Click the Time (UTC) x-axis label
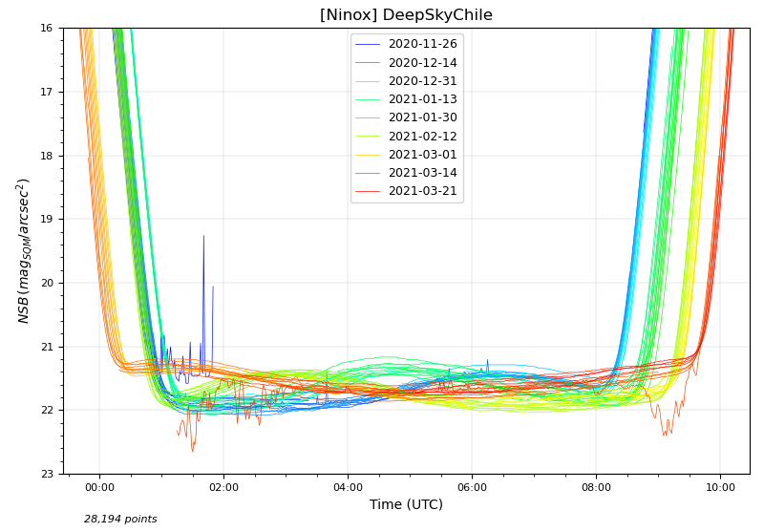 [406, 504]
